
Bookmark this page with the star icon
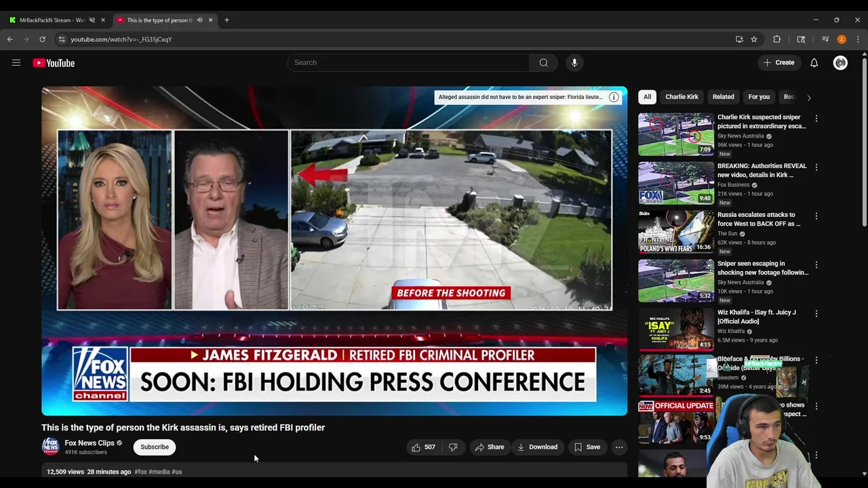[754, 39]
